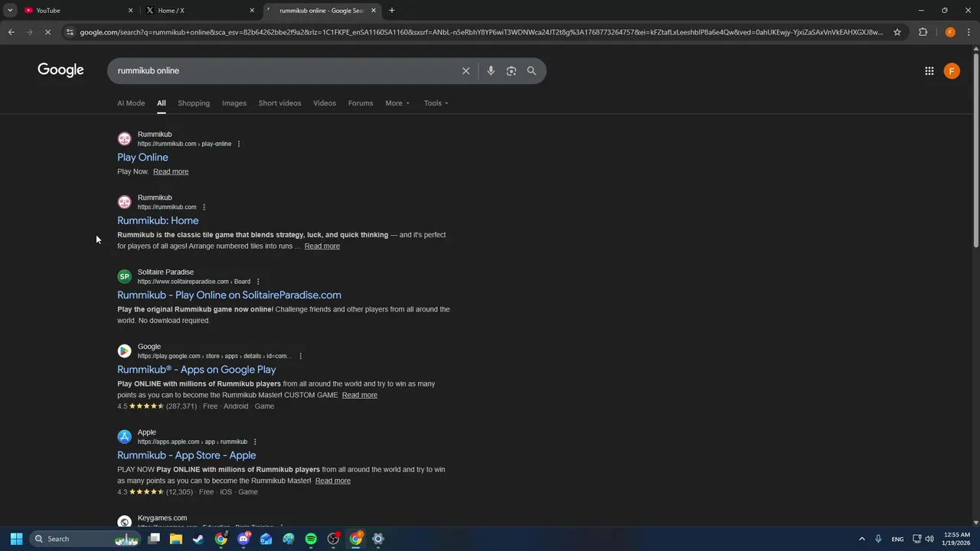Select the Forums results tab

point(361,103)
